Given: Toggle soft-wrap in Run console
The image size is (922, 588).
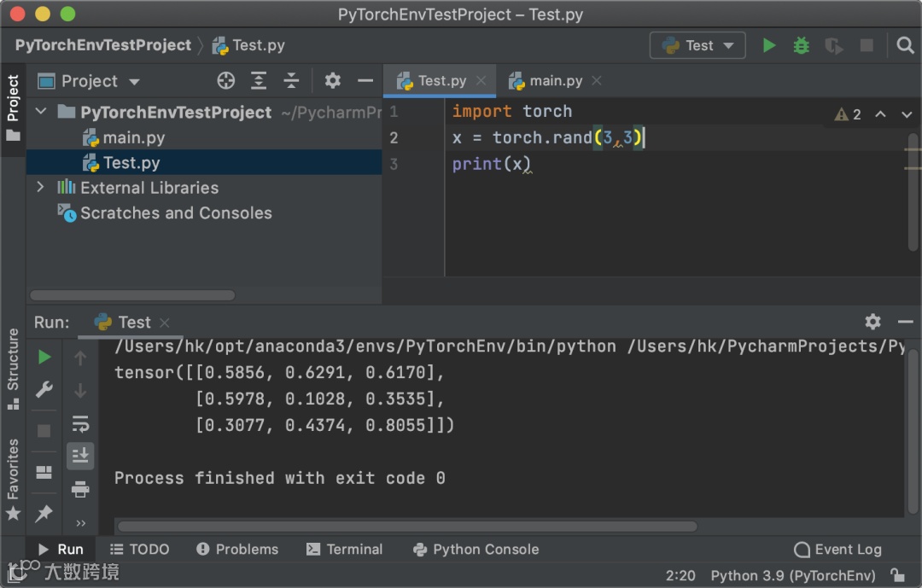Looking at the screenshot, I should pyautogui.click(x=80, y=423).
